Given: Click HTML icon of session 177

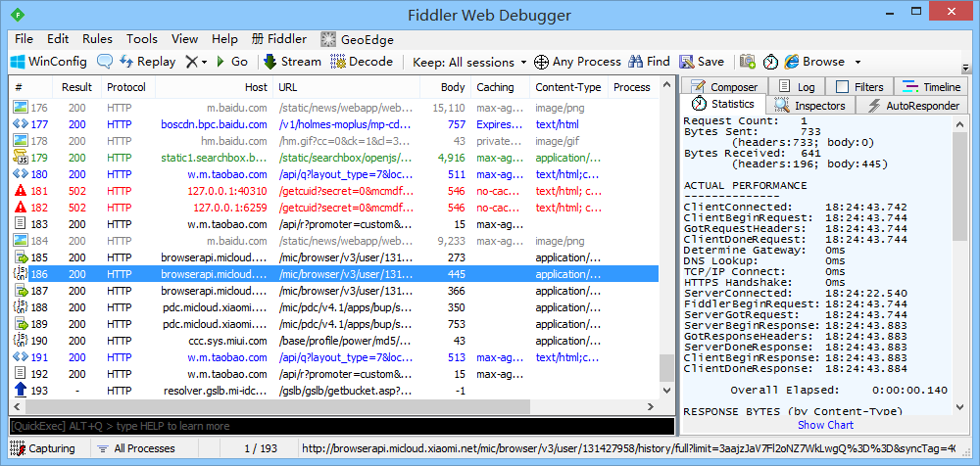Looking at the screenshot, I should click(x=20, y=124).
